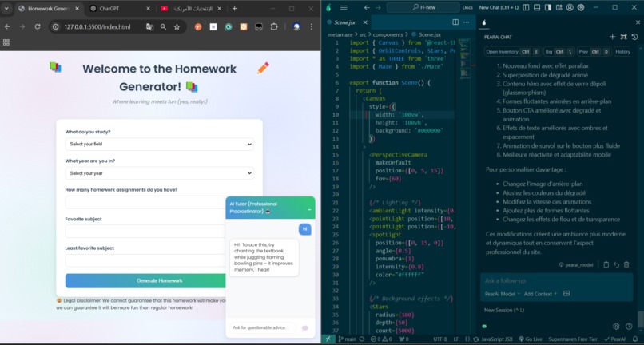Click the fullscreen chat icon
Image resolution: width=644 pixels, height=345 pixels.
click(x=623, y=37)
